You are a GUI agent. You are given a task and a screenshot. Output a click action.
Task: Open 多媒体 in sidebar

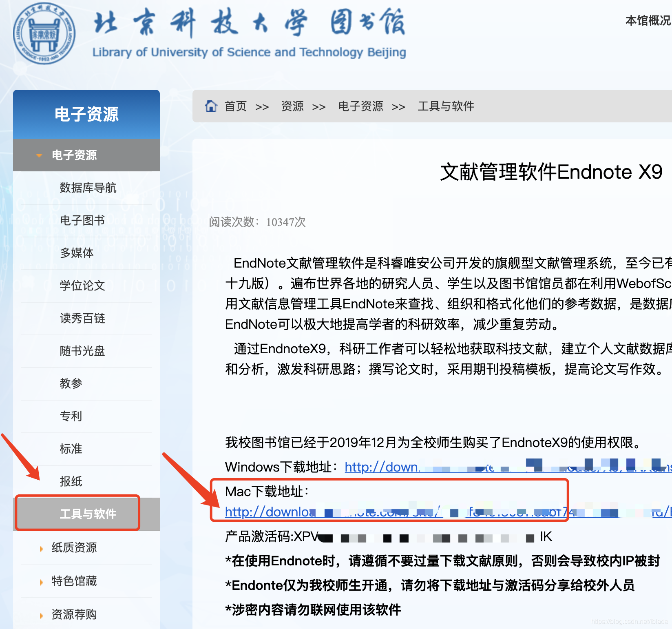pos(77,253)
